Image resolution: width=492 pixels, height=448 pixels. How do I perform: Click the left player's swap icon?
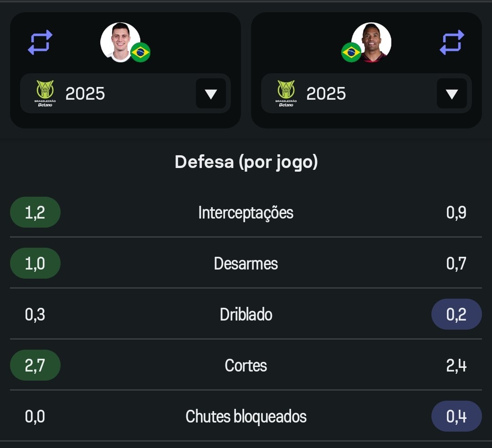[40, 42]
